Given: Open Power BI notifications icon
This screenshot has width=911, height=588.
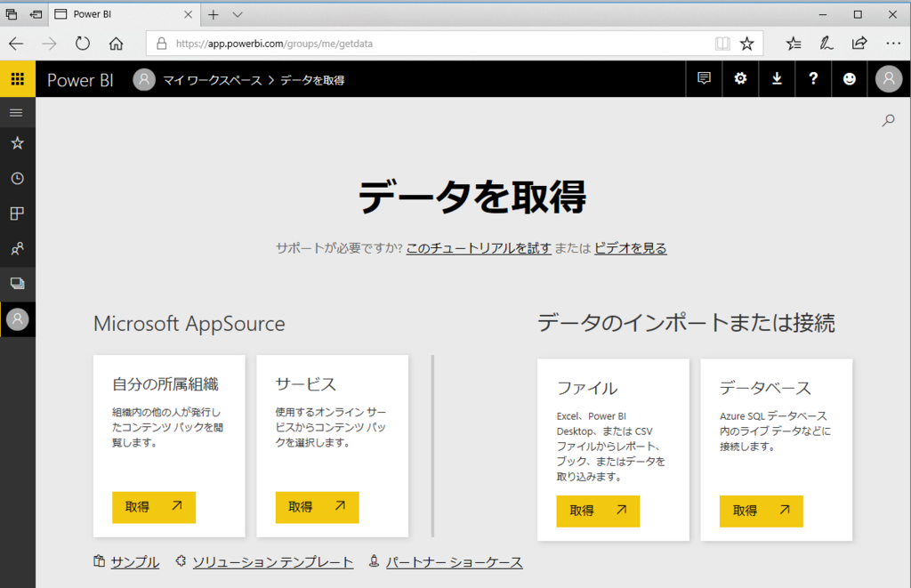Looking at the screenshot, I should click(704, 79).
